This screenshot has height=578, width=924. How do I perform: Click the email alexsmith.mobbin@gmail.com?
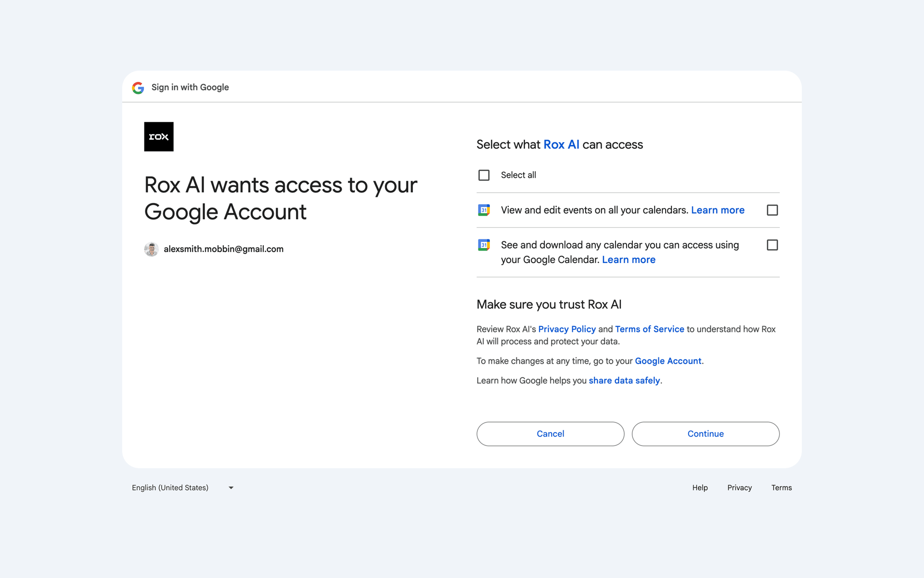[223, 249]
